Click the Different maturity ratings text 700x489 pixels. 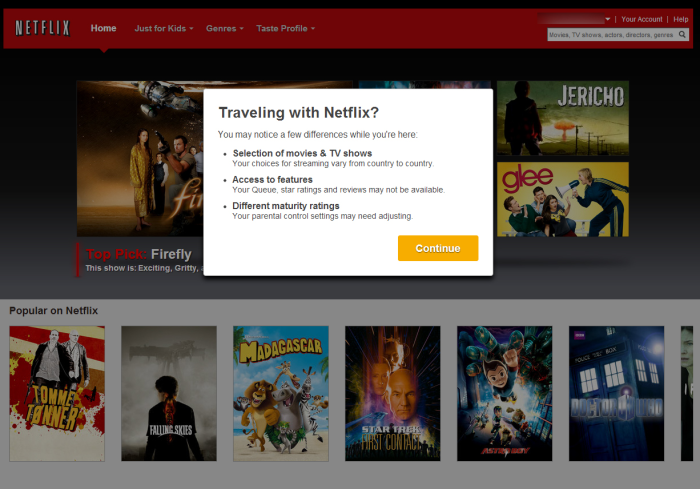point(286,206)
